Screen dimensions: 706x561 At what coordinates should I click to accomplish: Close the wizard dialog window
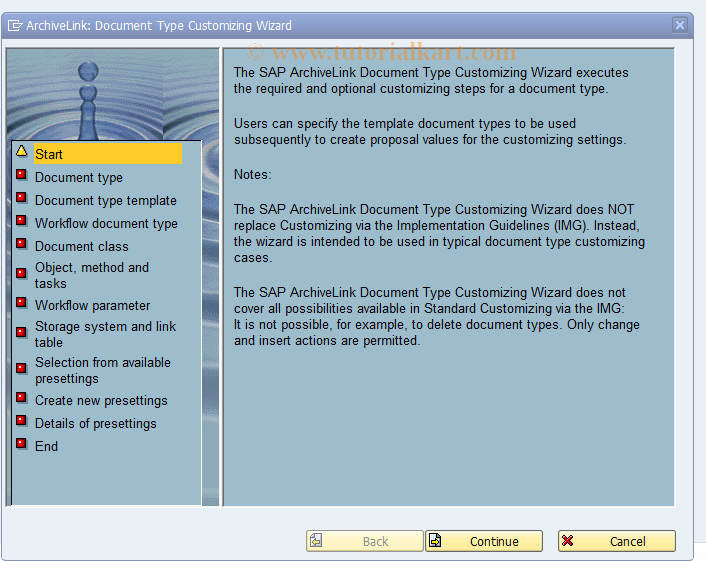(680, 25)
